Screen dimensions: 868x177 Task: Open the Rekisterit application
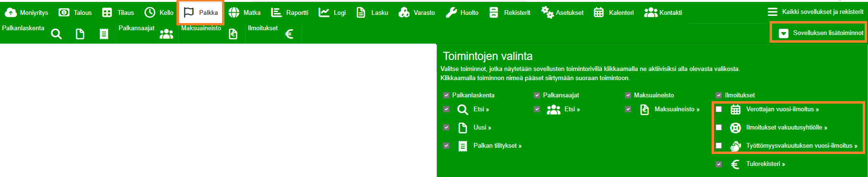(x=509, y=12)
